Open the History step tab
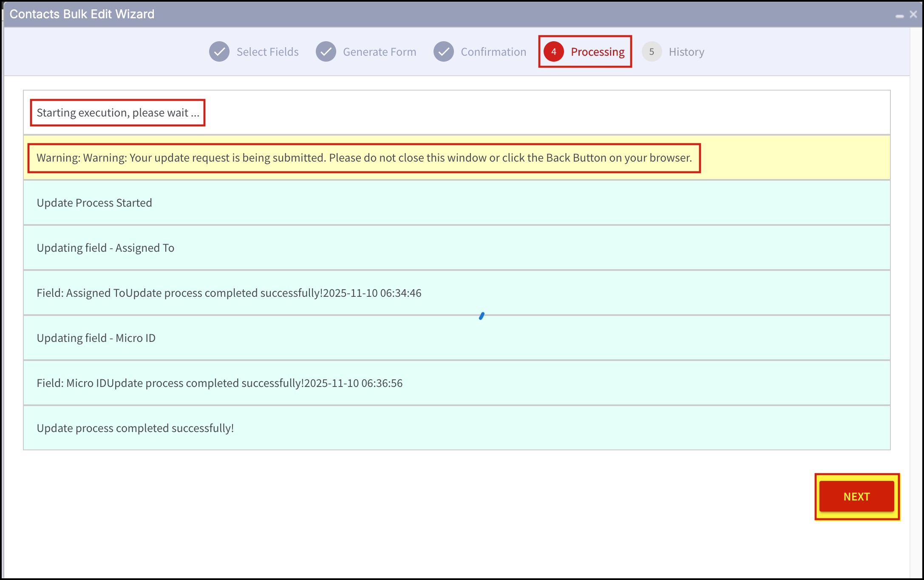The height and width of the screenshot is (580, 924). (686, 52)
